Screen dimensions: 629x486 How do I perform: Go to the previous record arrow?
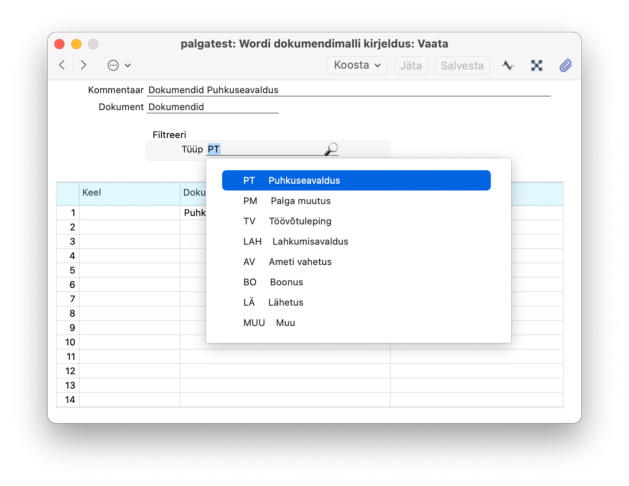tap(62, 65)
